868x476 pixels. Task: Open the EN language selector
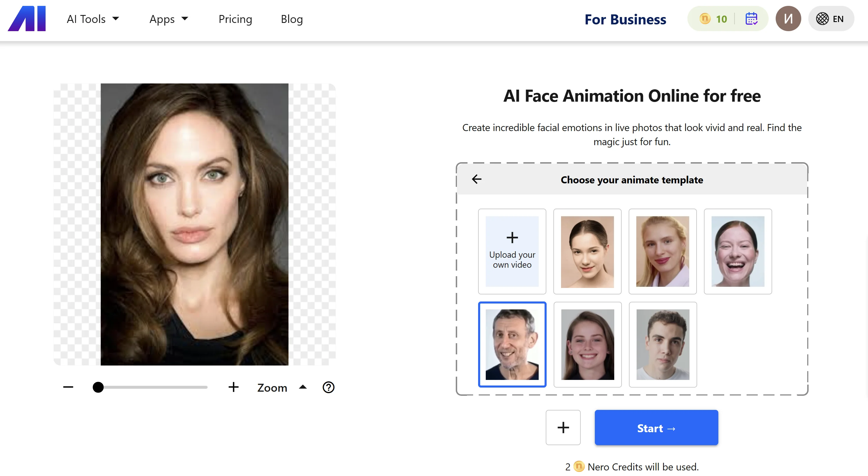831,19
